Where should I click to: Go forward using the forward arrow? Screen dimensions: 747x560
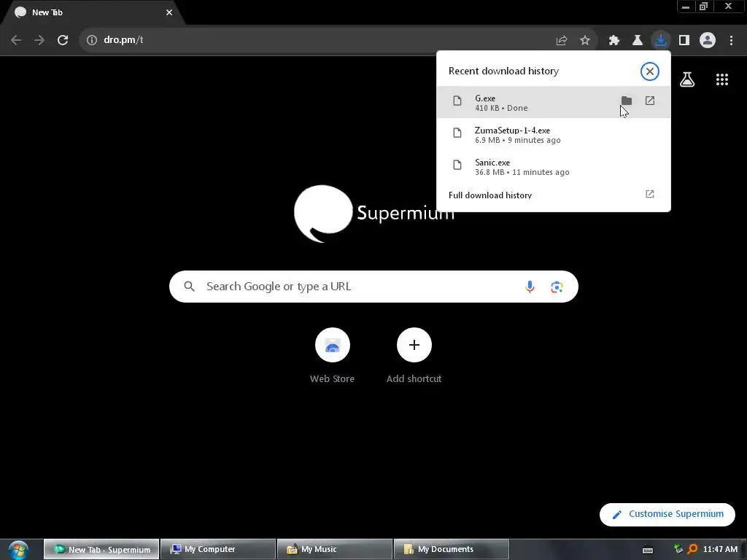(x=39, y=40)
